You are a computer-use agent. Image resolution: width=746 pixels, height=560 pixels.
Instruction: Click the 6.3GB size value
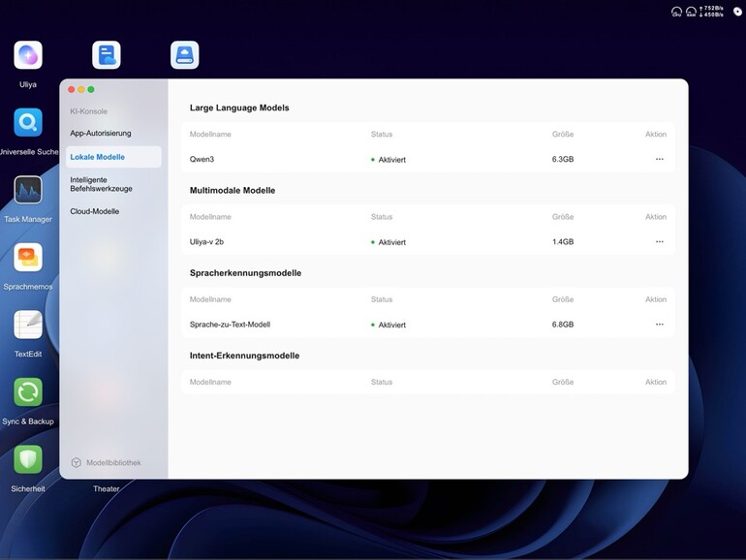click(x=563, y=160)
